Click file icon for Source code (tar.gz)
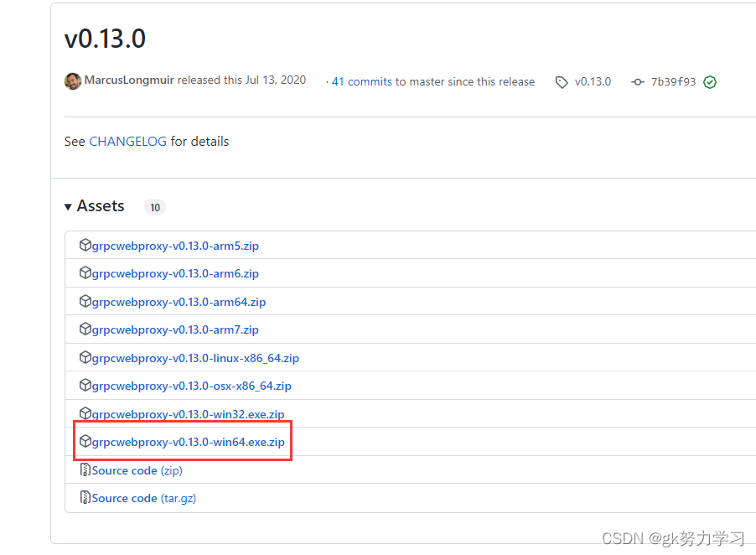The image size is (756, 555). [85, 497]
